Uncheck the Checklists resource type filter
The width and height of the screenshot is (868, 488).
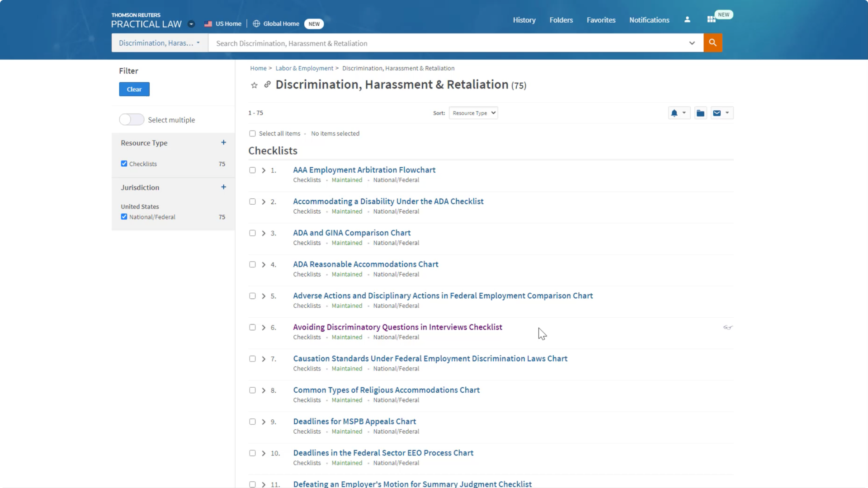coord(124,164)
